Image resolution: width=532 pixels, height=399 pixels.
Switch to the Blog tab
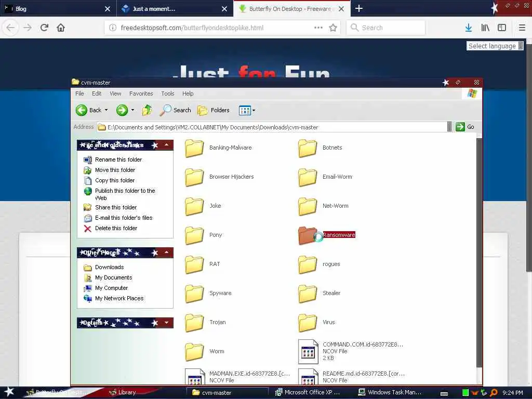point(58,8)
